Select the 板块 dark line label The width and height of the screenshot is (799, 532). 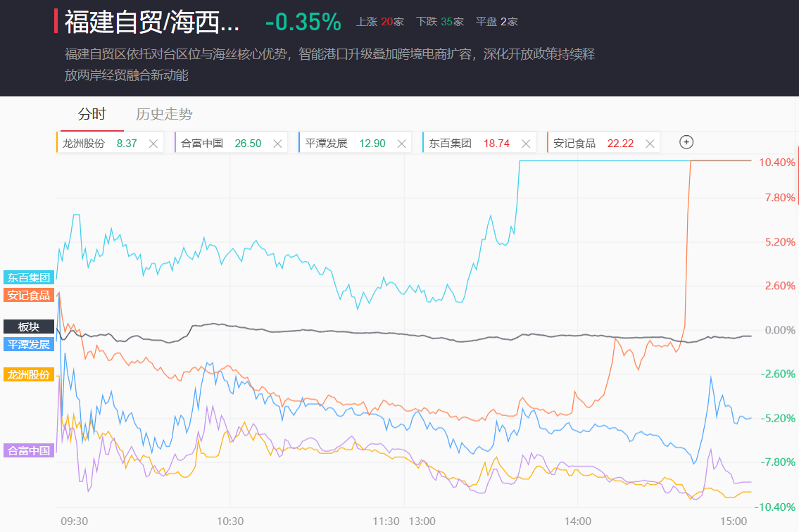click(x=29, y=327)
